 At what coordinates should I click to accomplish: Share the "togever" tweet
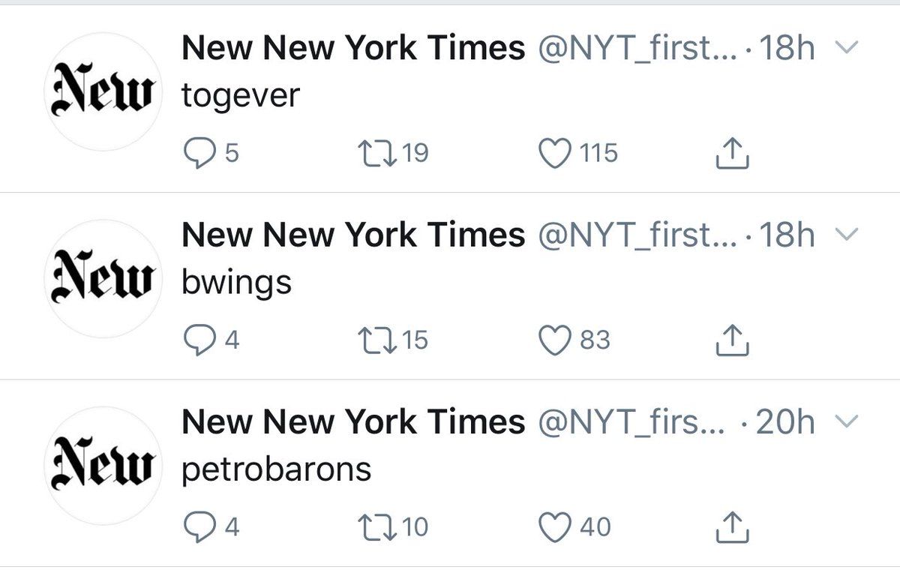pyautogui.click(x=733, y=154)
